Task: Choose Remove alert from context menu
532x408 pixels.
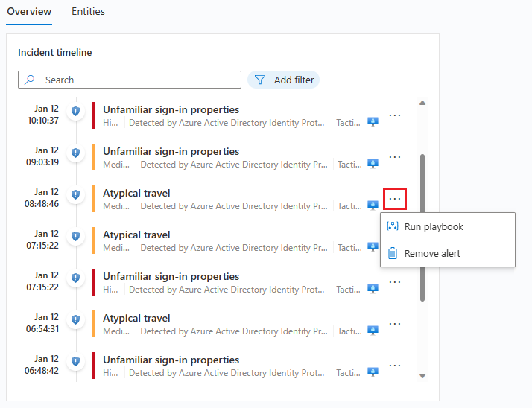Action: (x=432, y=253)
